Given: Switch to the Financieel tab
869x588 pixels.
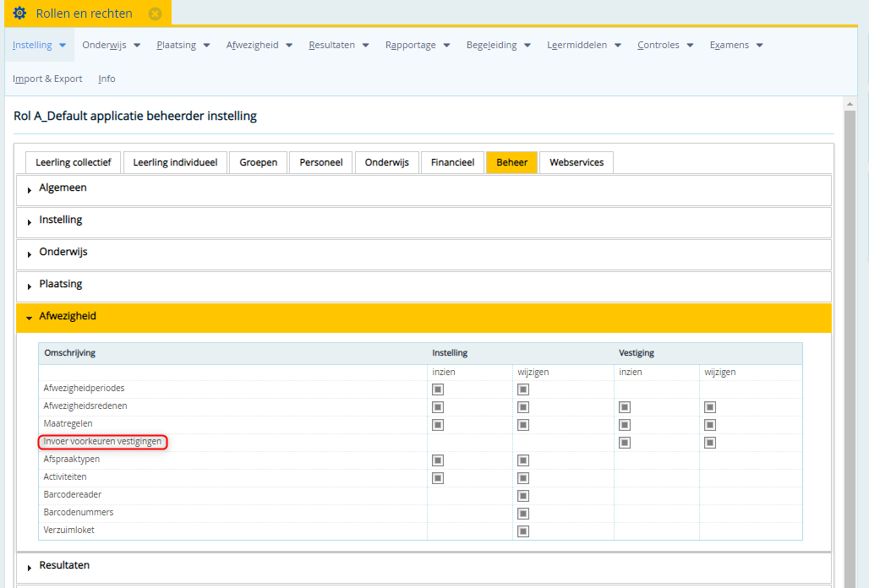Looking at the screenshot, I should coord(453,162).
